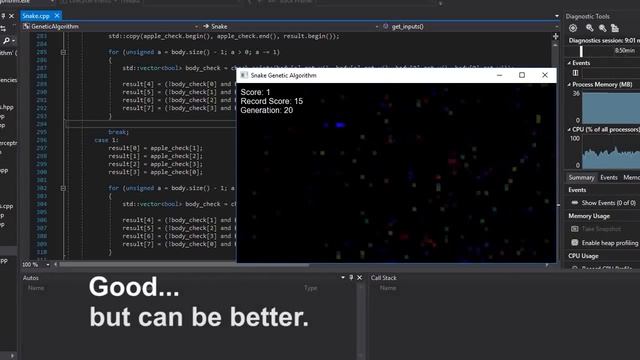Viewport: 640px width, 360px height.
Task: Pin the left Solution Explorer panel
Action: pos(3,16)
